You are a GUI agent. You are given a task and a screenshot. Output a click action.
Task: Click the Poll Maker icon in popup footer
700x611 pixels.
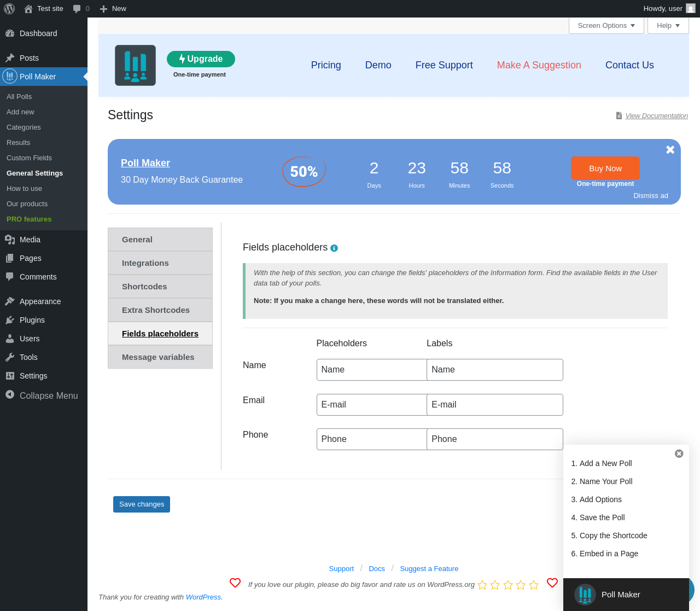[x=585, y=595]
